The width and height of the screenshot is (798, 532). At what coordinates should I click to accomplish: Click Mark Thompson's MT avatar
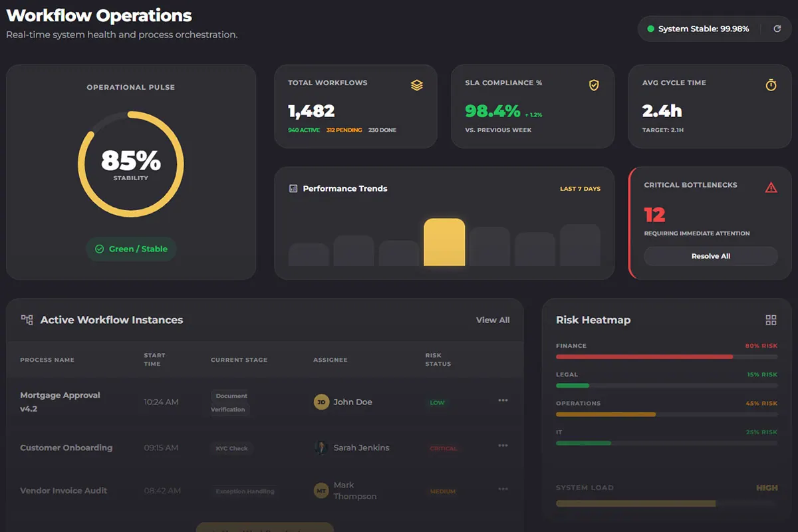tap(321, 491)
